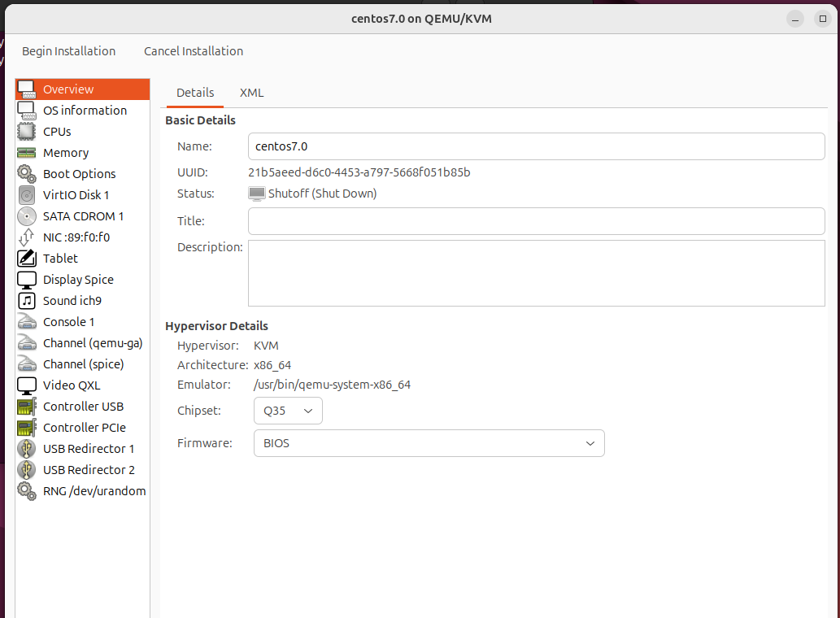Click the Channel (qemu-ga) port icon

click(26, 343)
